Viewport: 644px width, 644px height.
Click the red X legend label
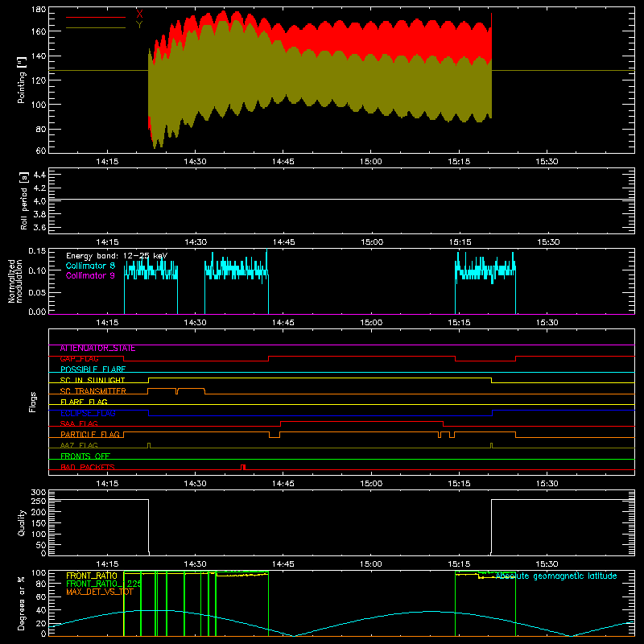139,14
